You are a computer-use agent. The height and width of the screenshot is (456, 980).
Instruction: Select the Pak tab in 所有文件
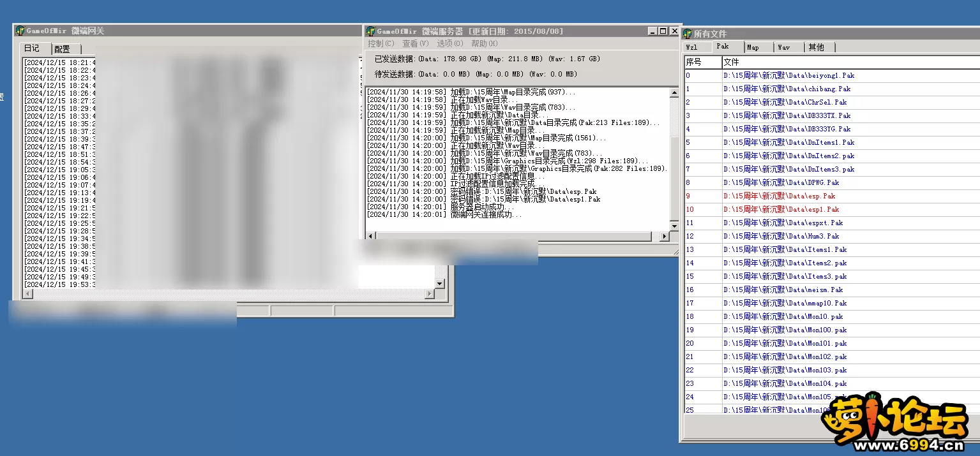click(727, 47)
